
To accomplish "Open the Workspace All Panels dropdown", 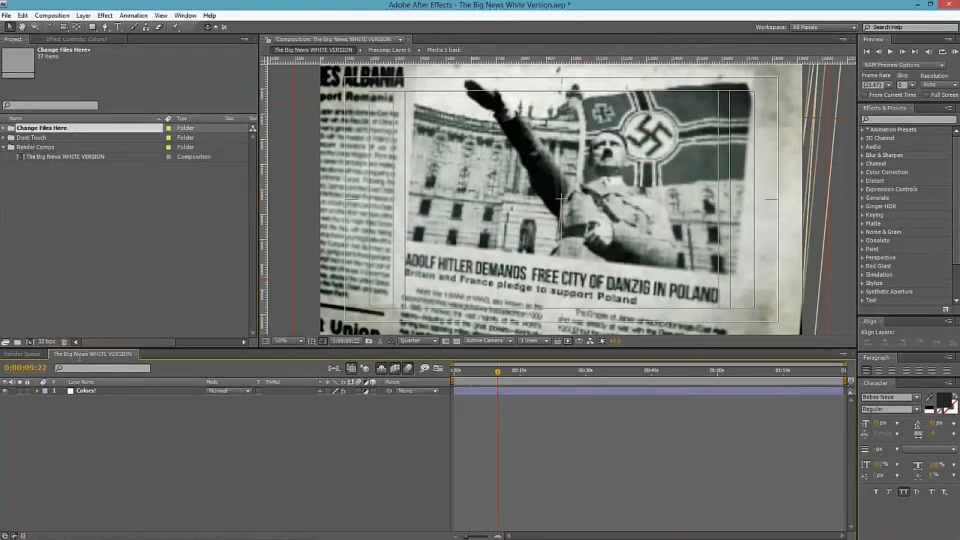I will tap(823, 28).
